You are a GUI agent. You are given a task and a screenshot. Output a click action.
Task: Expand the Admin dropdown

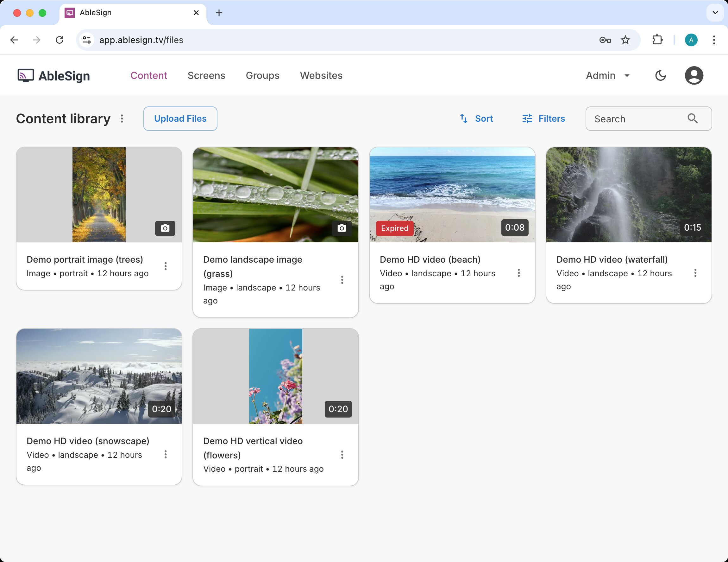[608, 76]
